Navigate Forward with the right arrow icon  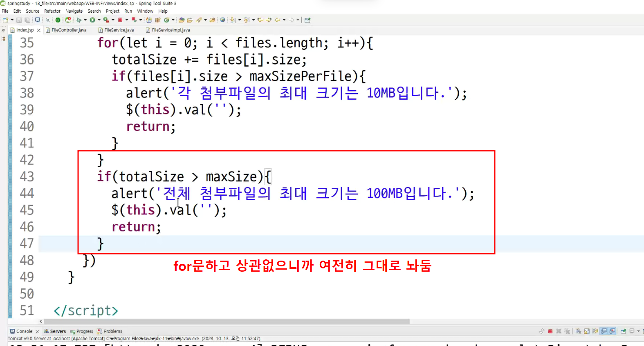pyautogui.click(x=291, y=20)
